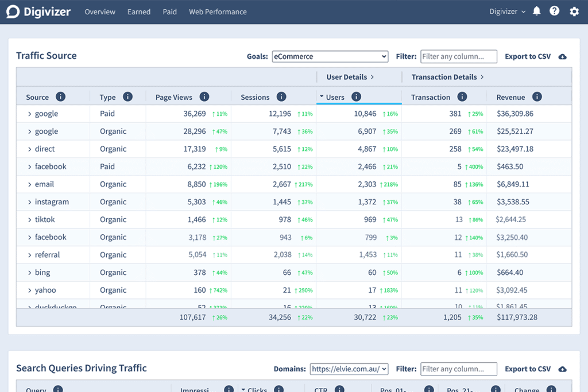
Task: Click info icon beside Transaction header
Action: (462, 97)
